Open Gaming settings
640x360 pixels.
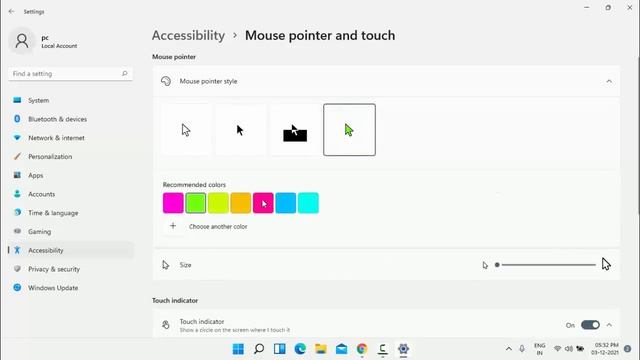pyautogui.click(x=70, y=232)
